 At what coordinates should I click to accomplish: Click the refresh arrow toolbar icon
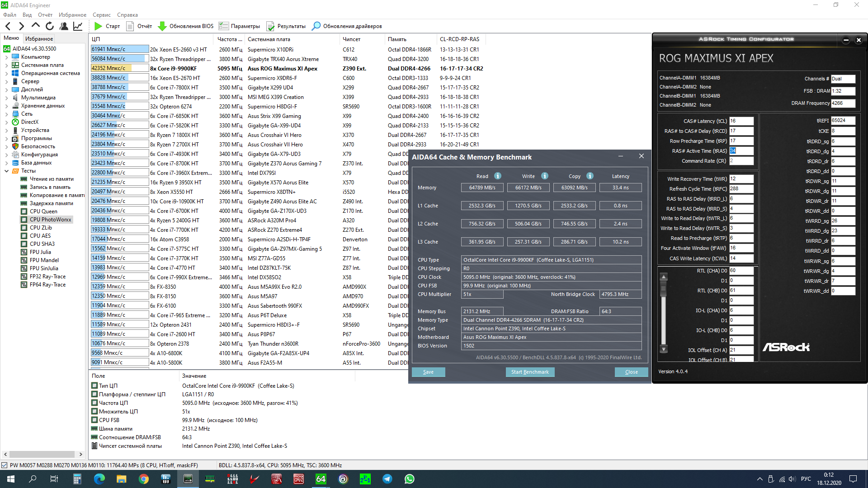[x=50, y=26]
